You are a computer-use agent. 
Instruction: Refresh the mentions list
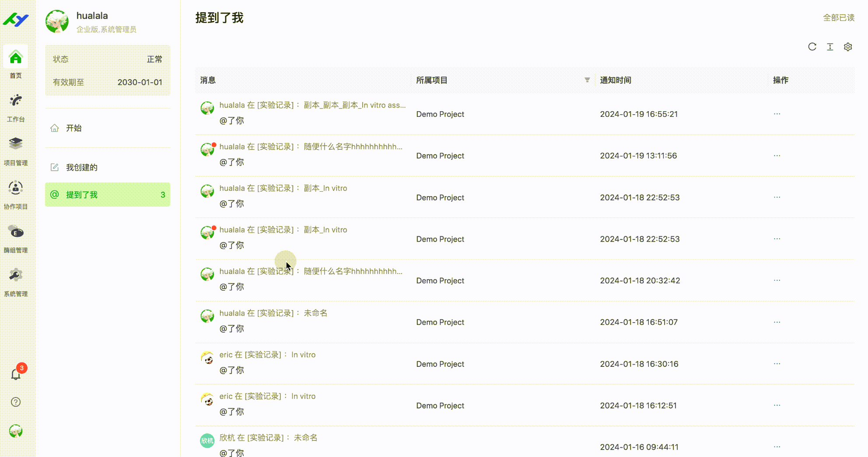tap(812, 47)
